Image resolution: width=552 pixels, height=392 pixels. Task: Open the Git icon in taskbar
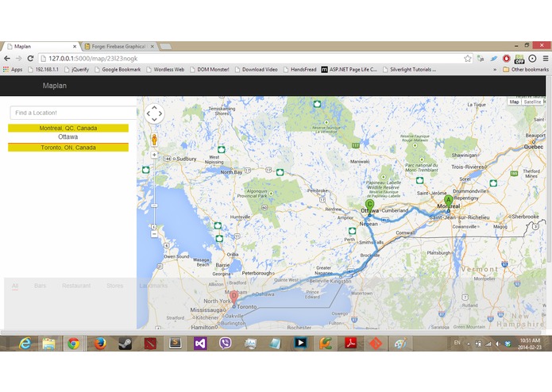(x=375, y=343)
